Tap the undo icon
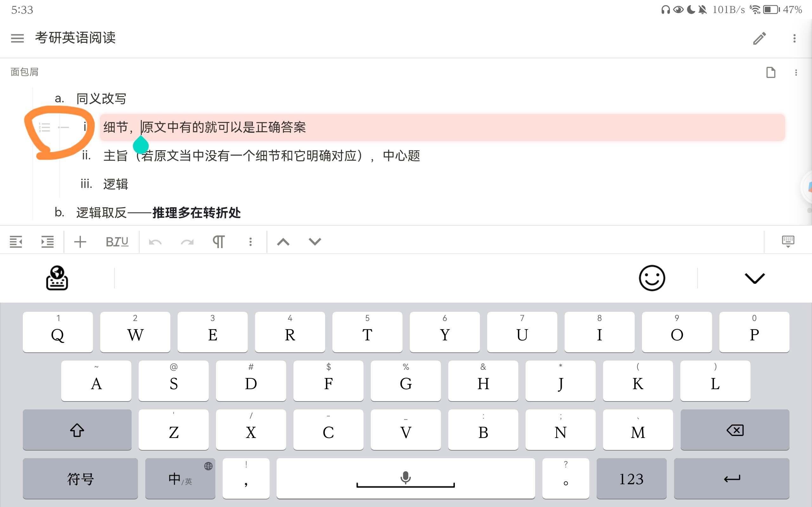 tap(155, 241)
